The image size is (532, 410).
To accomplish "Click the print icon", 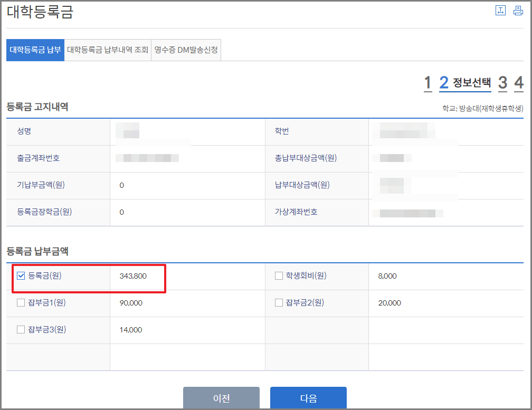I will [518, 10].
